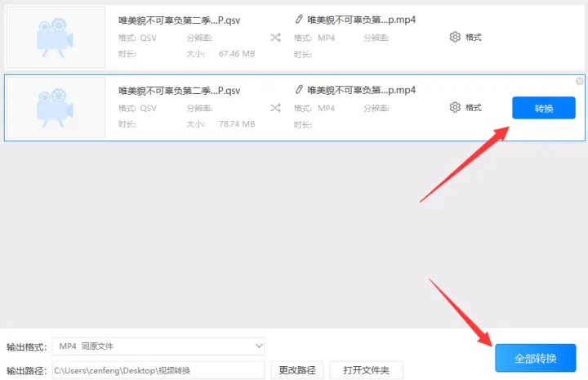Click the 67.46 MB size value
588x380 pixels.
tap(237, 54)
